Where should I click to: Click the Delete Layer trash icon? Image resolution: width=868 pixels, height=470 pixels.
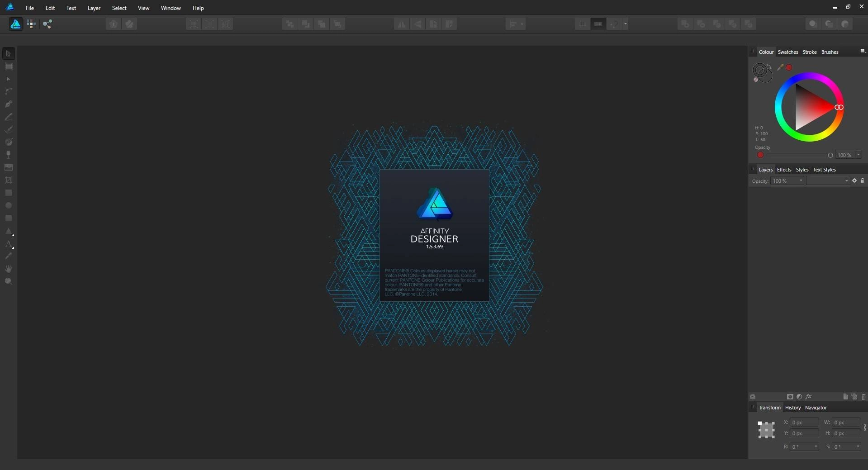[x=863, y=397]
